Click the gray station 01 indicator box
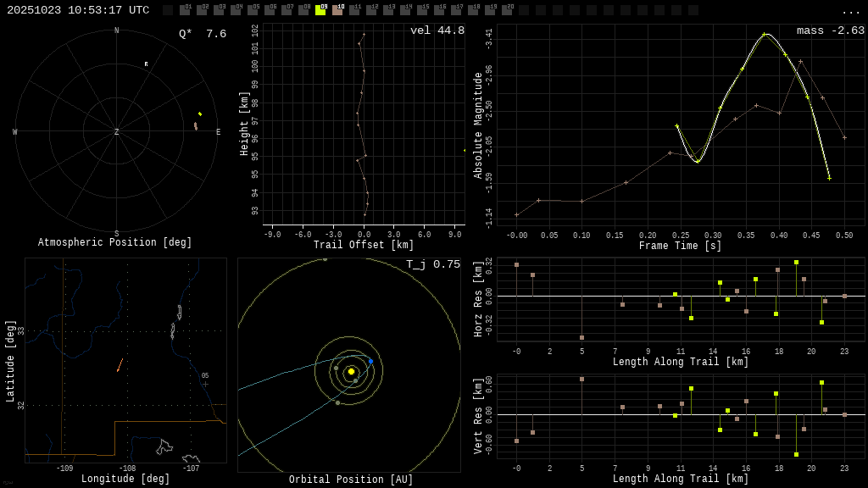 185,10
